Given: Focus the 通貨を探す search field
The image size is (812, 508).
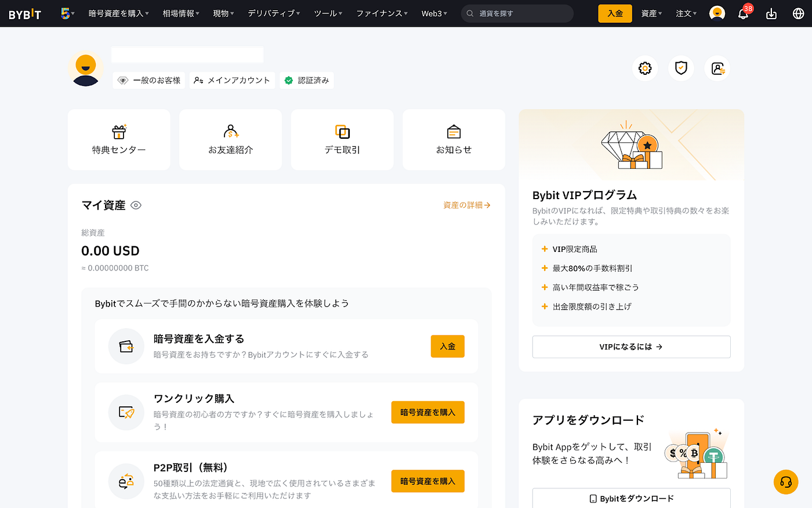Looking at the screenshot, I should 517,13.
